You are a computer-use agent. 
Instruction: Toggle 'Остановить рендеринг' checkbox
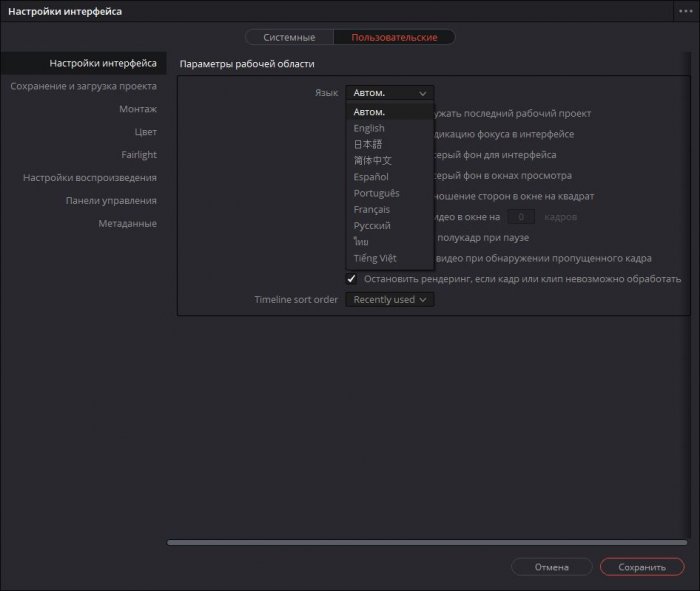pyautogui.click(x=352, y=278)
